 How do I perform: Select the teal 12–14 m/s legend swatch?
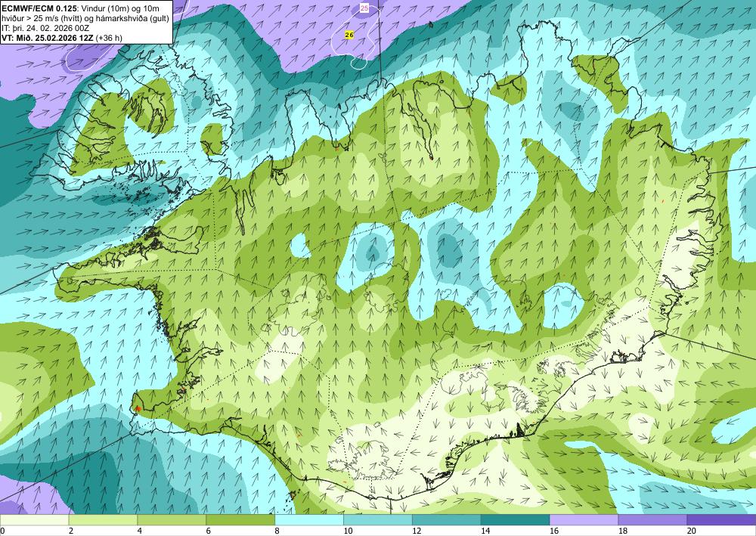[447, 520]
